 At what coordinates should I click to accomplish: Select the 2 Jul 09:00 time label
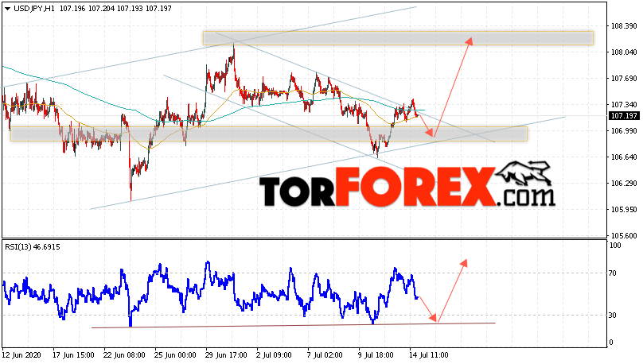pos(274,355)
